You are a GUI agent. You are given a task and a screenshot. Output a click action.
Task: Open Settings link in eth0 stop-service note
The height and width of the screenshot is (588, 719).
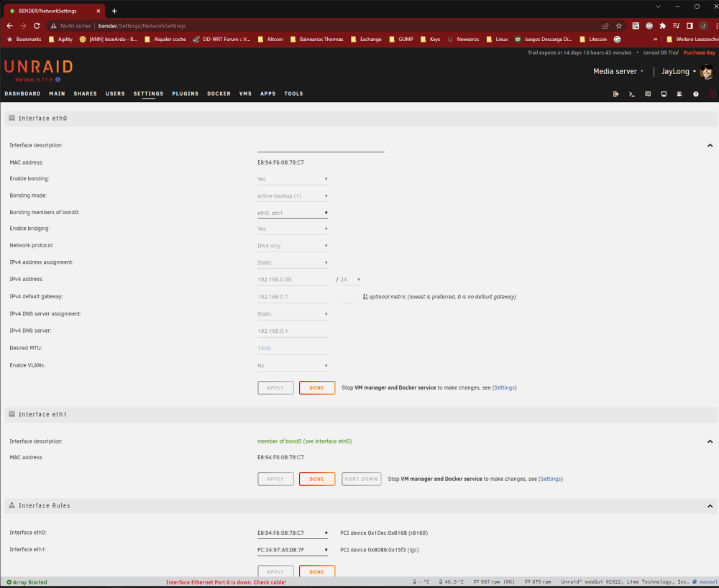point(505,387)
